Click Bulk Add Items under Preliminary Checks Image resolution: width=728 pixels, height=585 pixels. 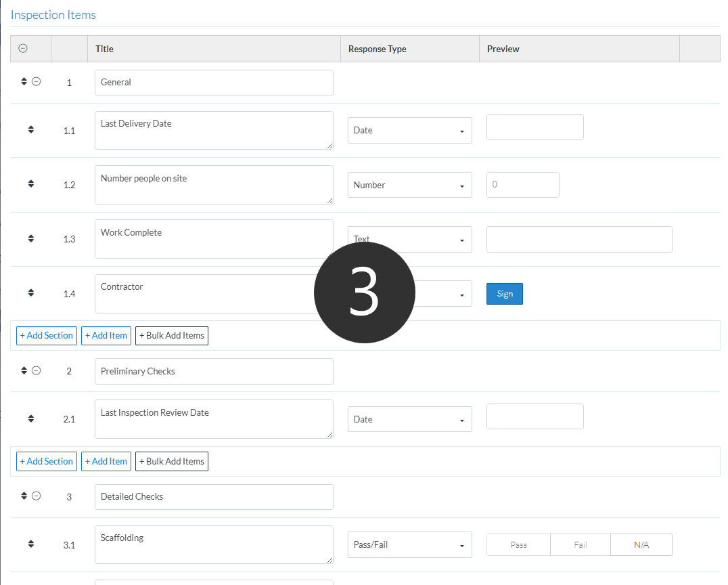coord(172,462)
